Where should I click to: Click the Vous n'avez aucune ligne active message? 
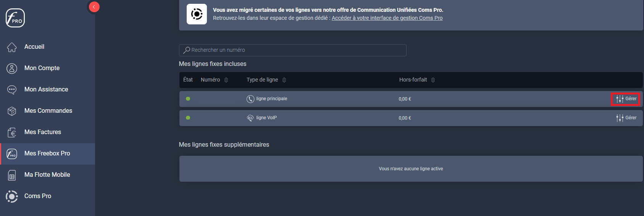click(411, 169)
